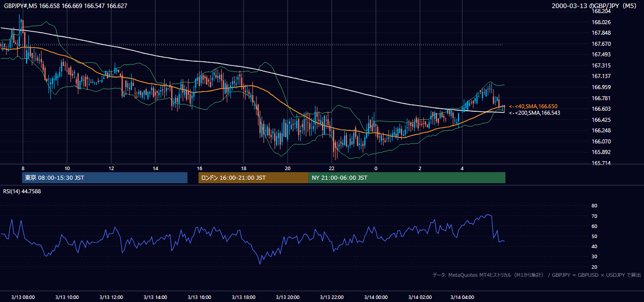Click the 40,SMA,166.650 moving average label
This screenshot has width=644, height=302.
(x=533, y=106)
